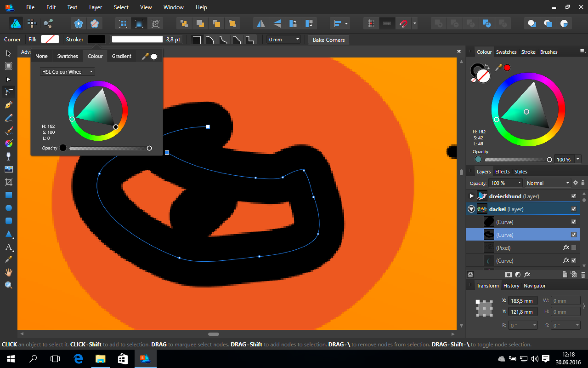Select the Ellipse shape tool
The image size is (588, 368).
coord(8,208)
